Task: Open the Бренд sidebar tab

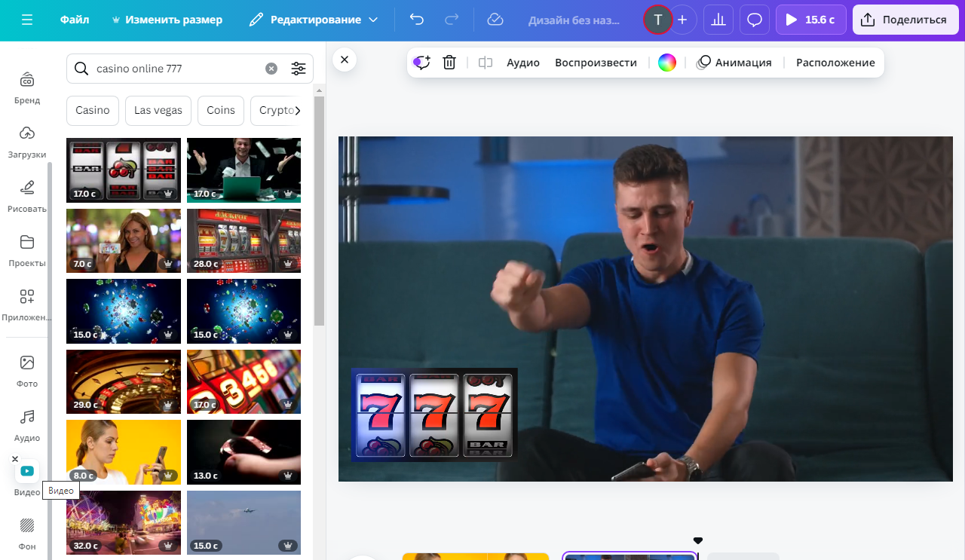Action: click(x=27, y=87)
